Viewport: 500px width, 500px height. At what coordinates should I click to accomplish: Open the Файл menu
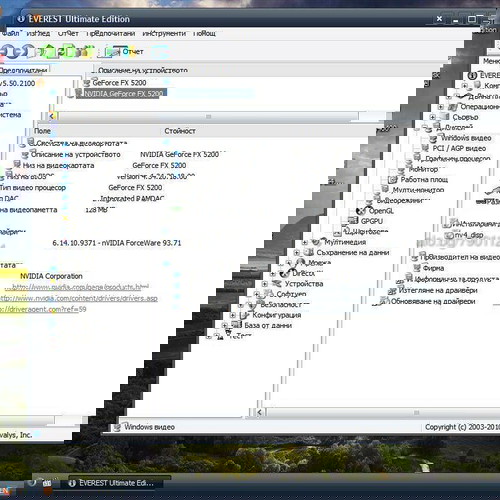(x=10, y=33)
